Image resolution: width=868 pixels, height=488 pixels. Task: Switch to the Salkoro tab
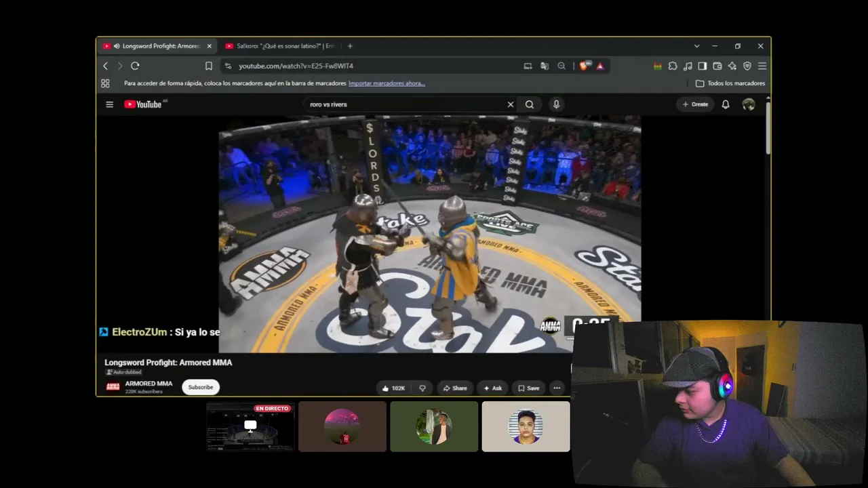(x=281, y=46)
